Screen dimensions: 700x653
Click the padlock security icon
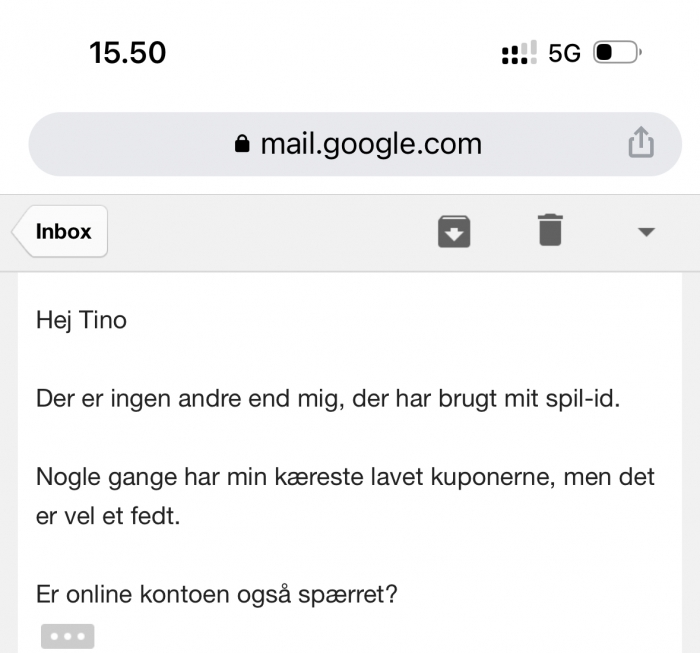(242, 144)
